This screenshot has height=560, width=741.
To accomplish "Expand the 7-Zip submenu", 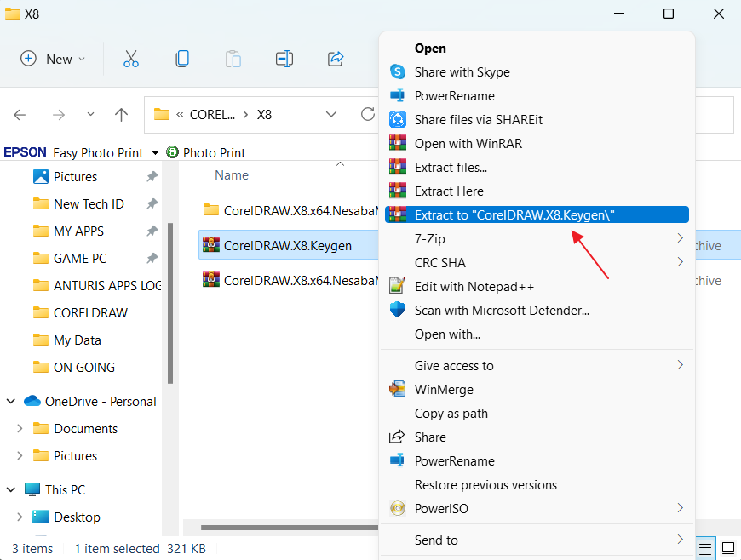I will click(537, 239).
